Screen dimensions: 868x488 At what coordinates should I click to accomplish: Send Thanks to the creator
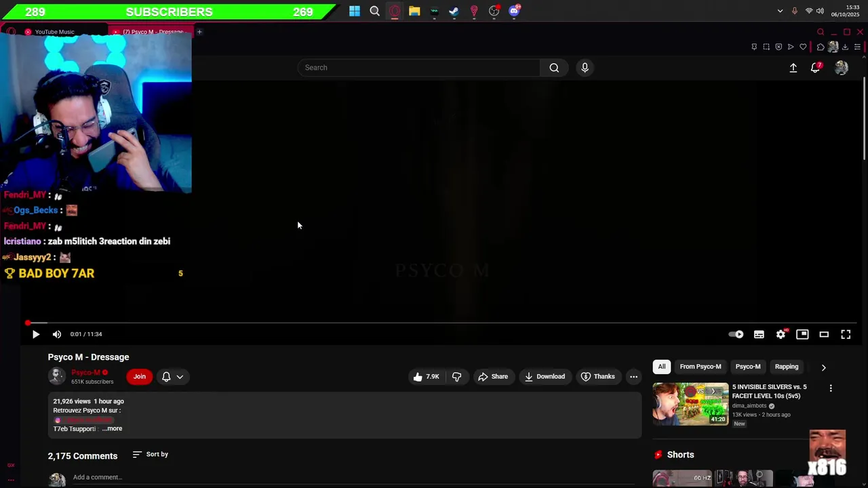pos(597,377)
